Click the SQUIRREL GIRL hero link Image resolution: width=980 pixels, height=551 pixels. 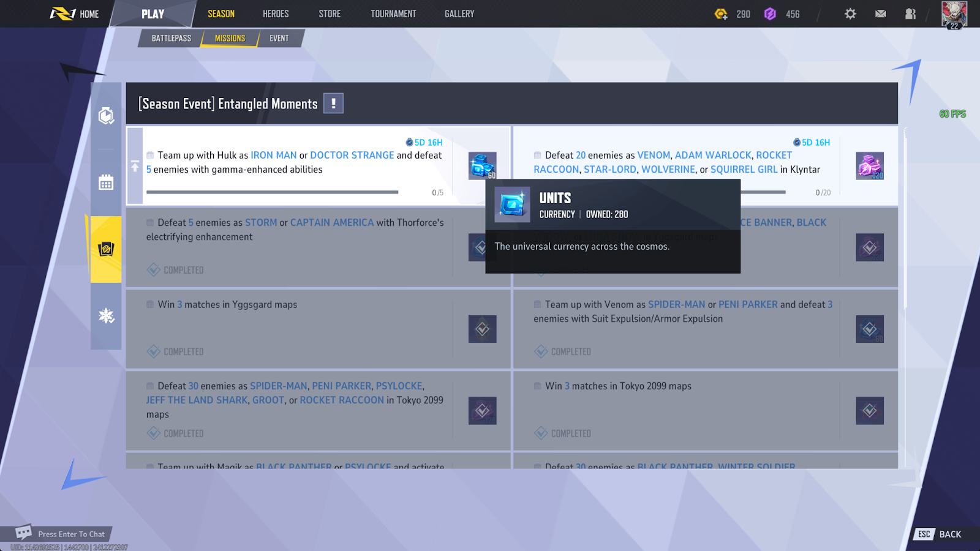point(744,169)
